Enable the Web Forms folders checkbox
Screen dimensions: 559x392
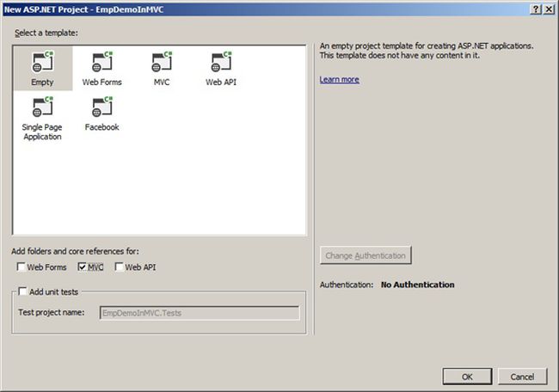pos(21,266)
